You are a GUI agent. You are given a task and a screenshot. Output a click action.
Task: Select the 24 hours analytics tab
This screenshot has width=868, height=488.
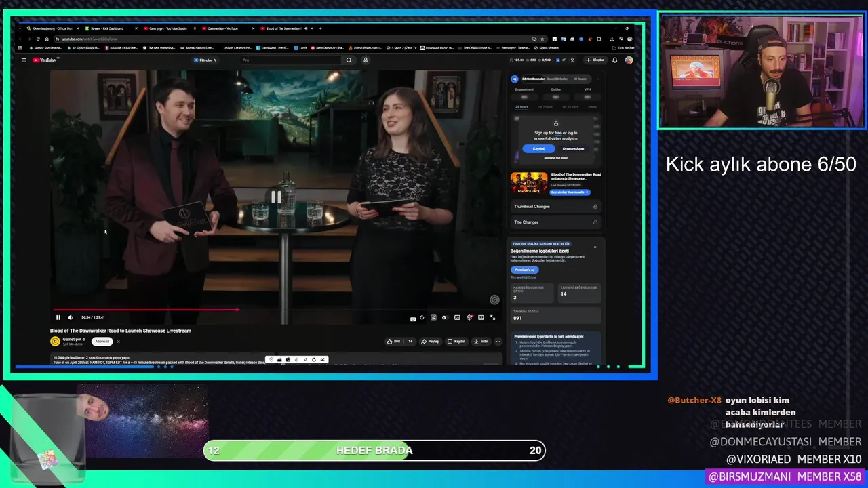(521, 107)
